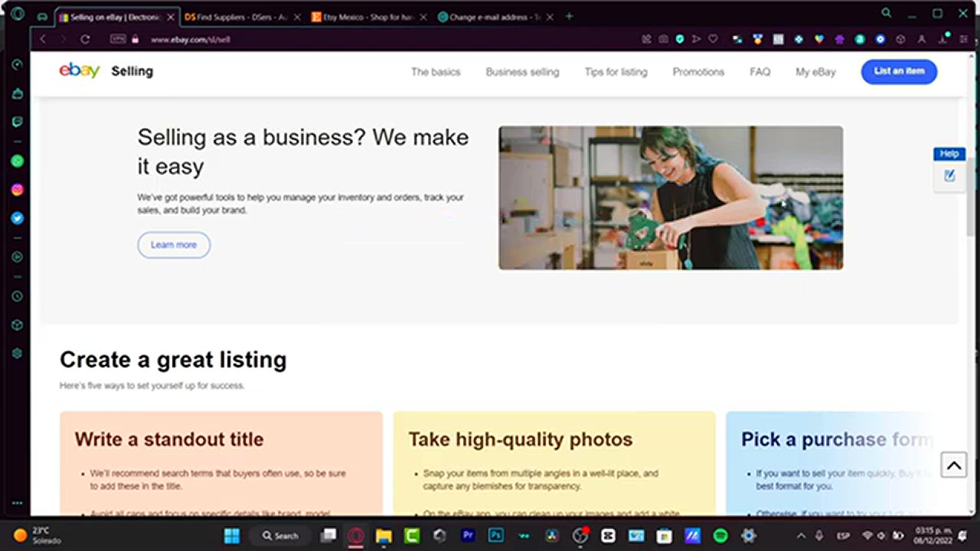This screenshot has height=551, width=980.
Task: Click the scroll-to-top chevron button
Action: pos(953,465)
